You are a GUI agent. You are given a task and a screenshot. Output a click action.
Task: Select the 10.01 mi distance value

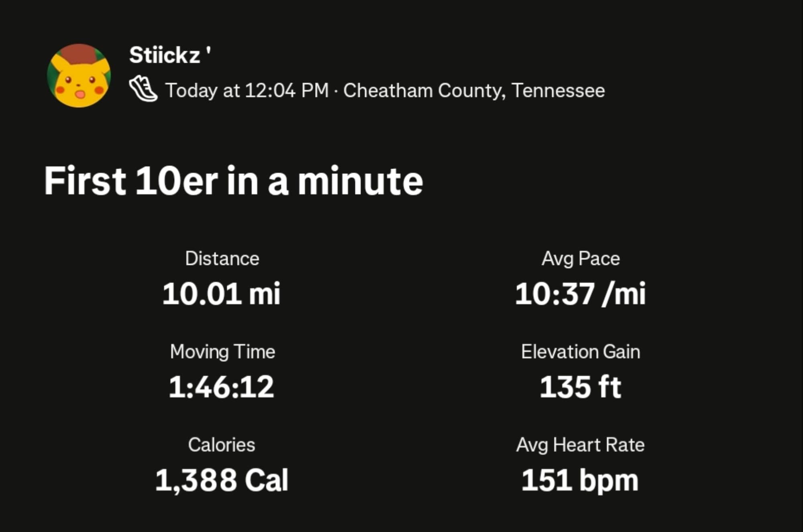tap(221, 294)
